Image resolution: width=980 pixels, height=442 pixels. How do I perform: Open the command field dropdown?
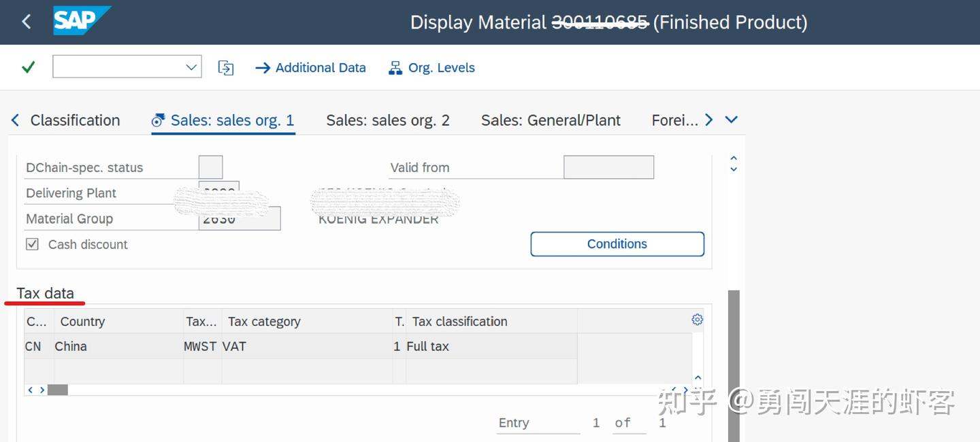click(191, 67)
